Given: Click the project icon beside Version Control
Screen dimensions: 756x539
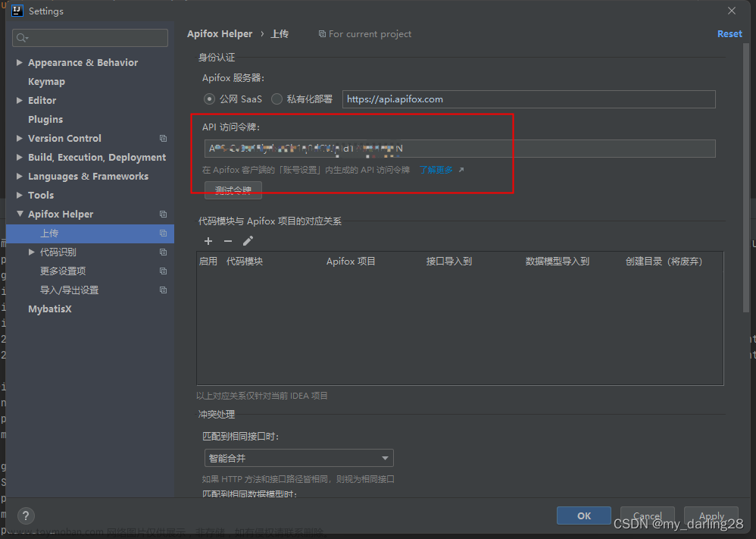Looking at the screenshot, I should 164,139.
